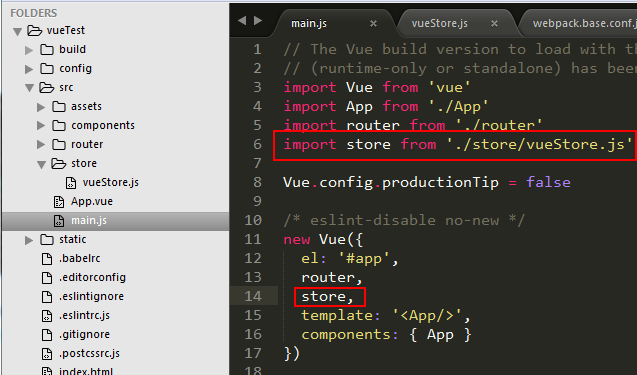The height and width of the screenshot is (375, 637).
Task: Expand the build folder arrow
Action: (29, 50)
